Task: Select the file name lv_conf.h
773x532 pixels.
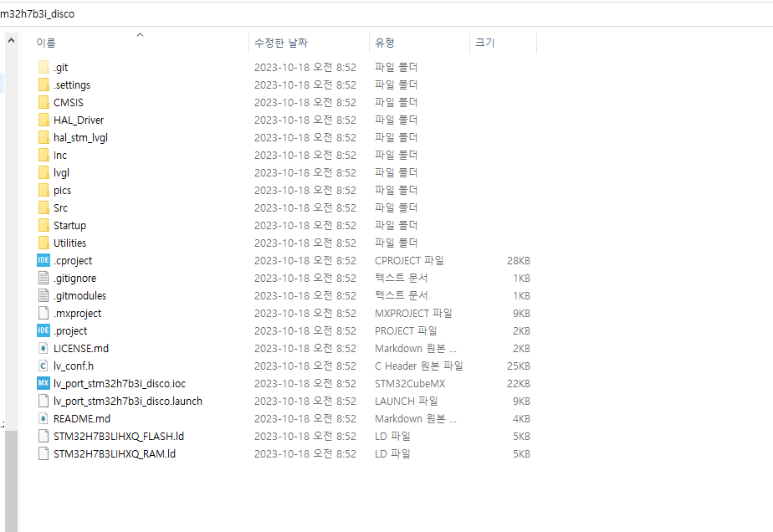Action: (74, 366)
